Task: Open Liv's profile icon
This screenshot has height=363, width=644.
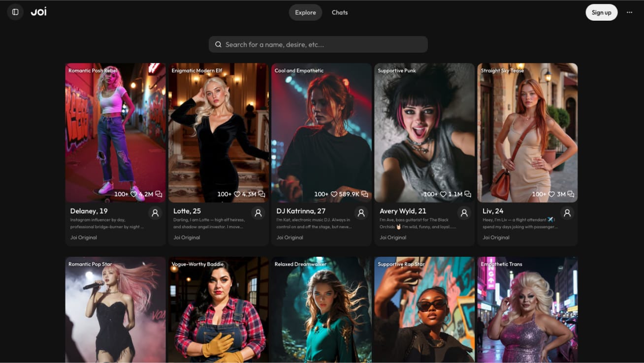Action: point(567,213)
